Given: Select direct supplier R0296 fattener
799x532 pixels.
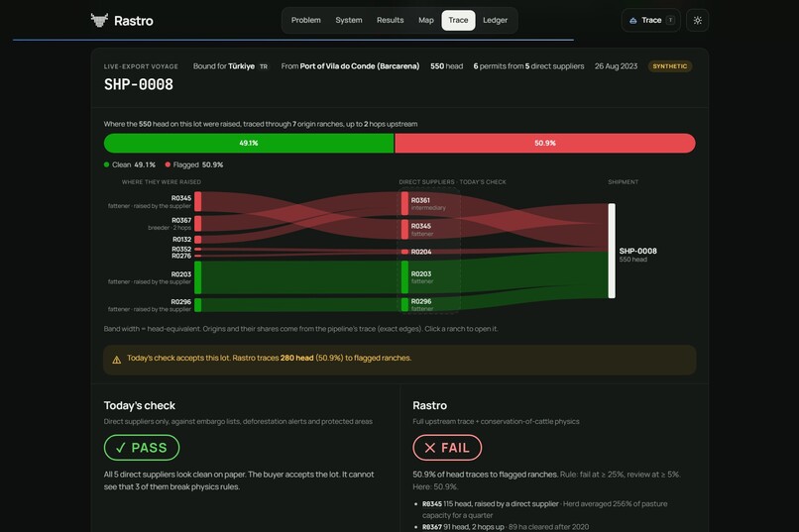Looking at the screenshot, I should [x=404, y=304].
